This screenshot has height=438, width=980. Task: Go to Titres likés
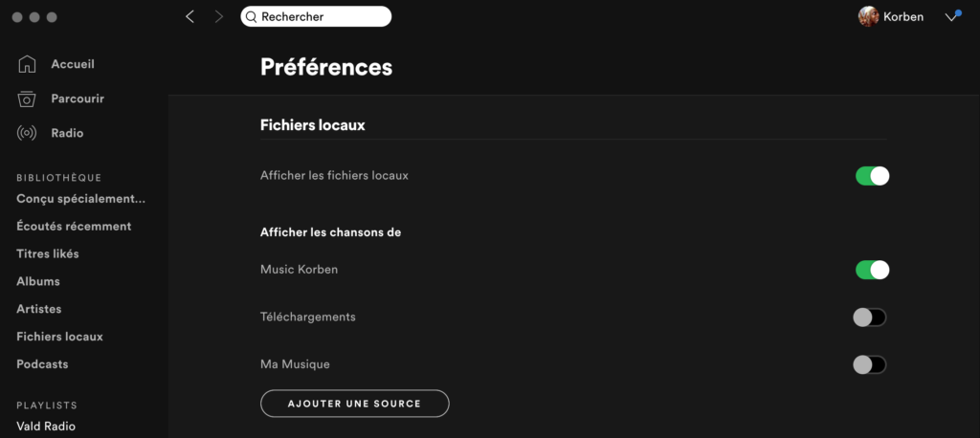pyautogui.click(x=48, y=254)
